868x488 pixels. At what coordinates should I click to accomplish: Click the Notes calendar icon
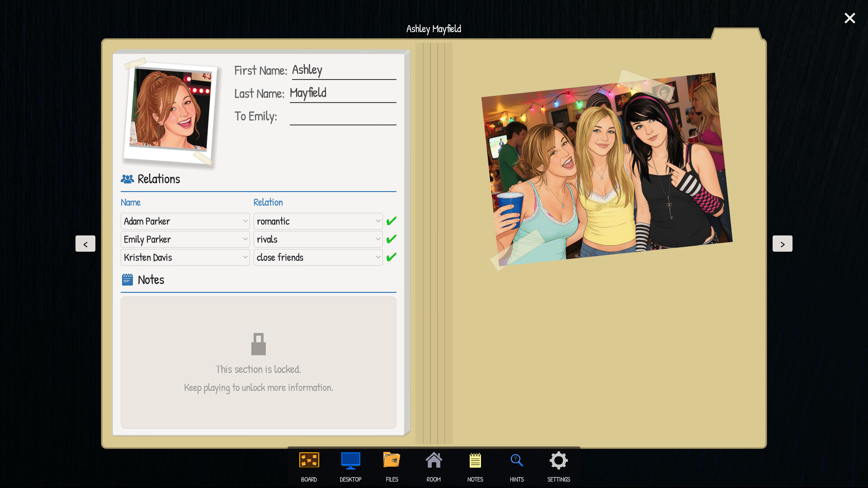pos(127,280)
